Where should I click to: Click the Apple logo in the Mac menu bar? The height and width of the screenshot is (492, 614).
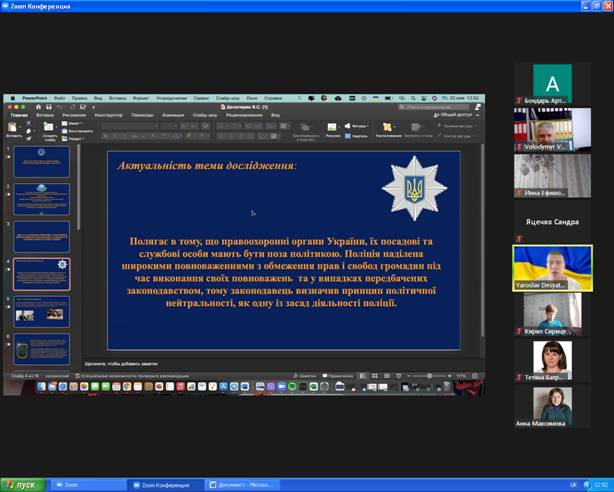pyautogui.click(x=12, y=98)
